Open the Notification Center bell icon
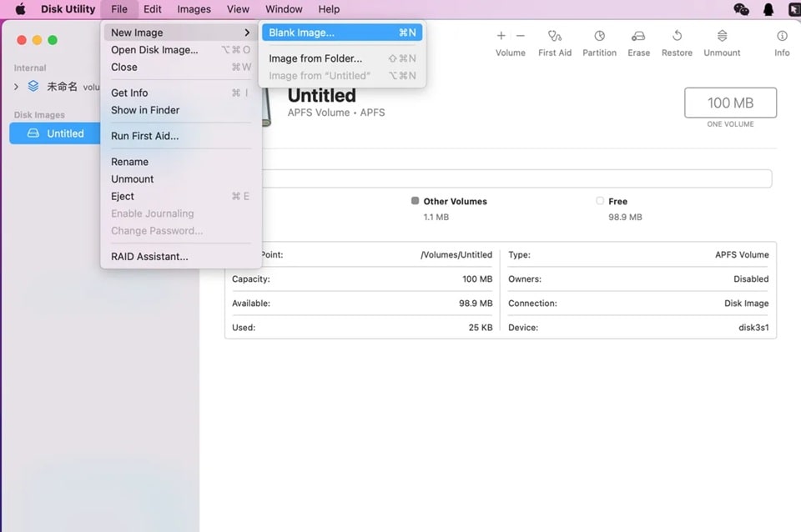 pyautogui.click(x=768, y=9)
